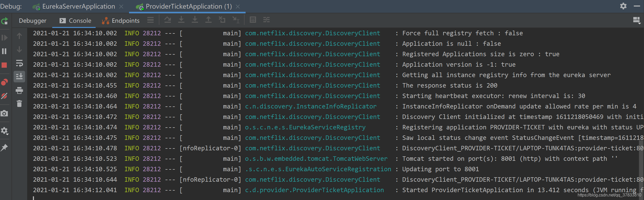Click the Resume Program icon
This screenshot has height=200, width=644.
coord(4,38)
